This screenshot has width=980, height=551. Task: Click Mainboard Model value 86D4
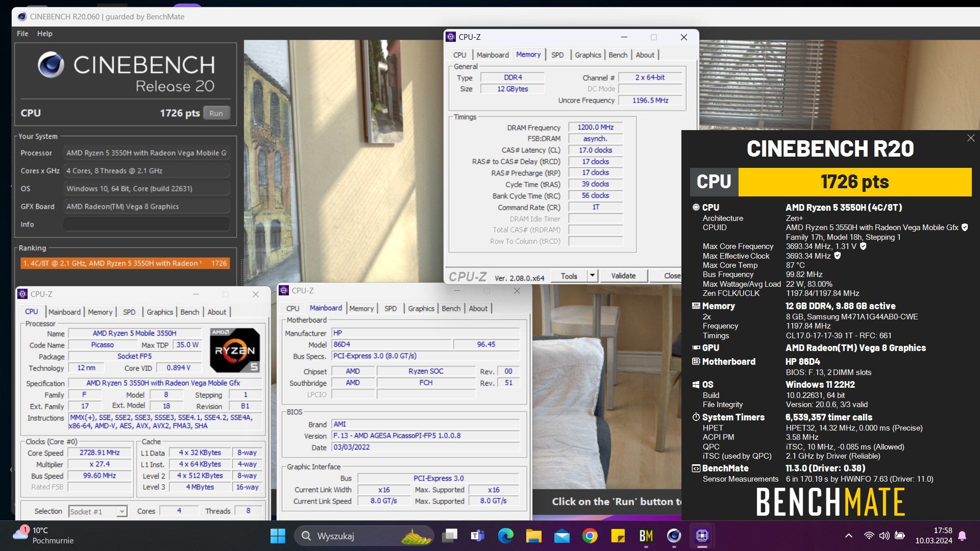(391, 344)
